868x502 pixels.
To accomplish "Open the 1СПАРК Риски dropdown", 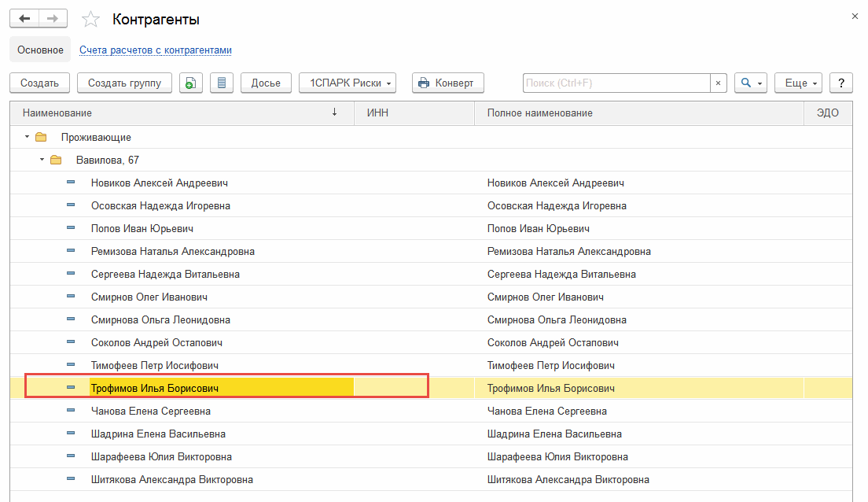I will coord(347,83).
